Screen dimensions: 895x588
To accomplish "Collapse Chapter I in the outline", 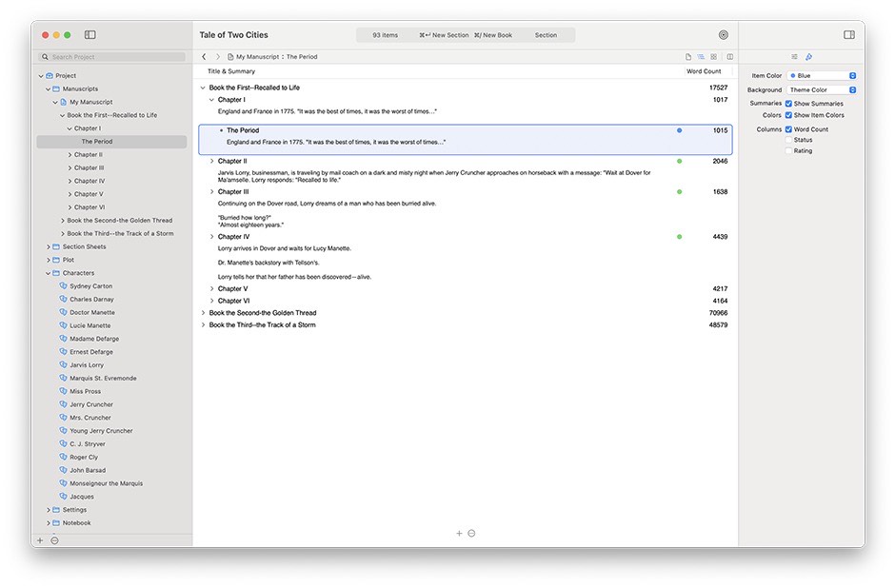I will [211, 100].
